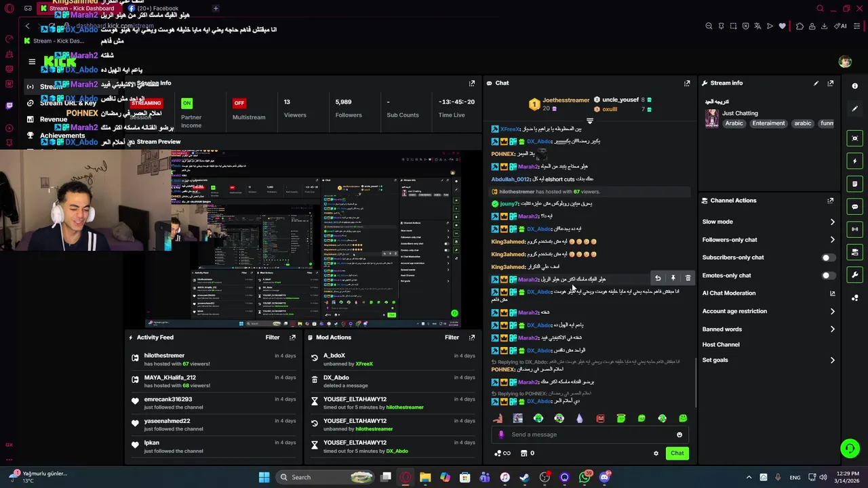
Task: Open the channel points infinity icon
Action: coord(502,453)
